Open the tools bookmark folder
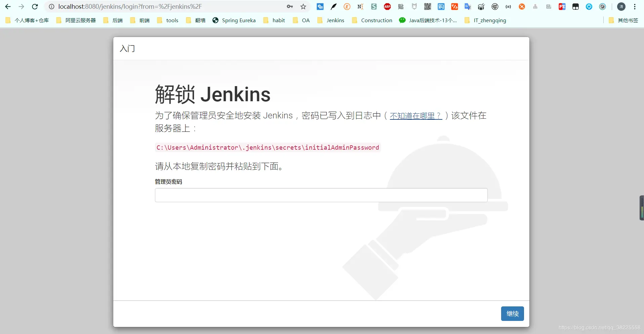The height and width of the screenshot is (334, 644). [167, 20]
